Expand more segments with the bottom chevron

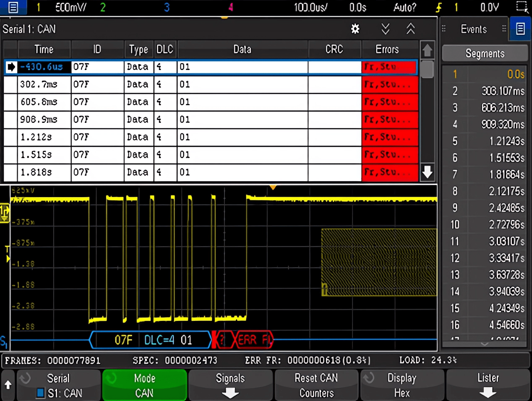[x=485, y=344]
